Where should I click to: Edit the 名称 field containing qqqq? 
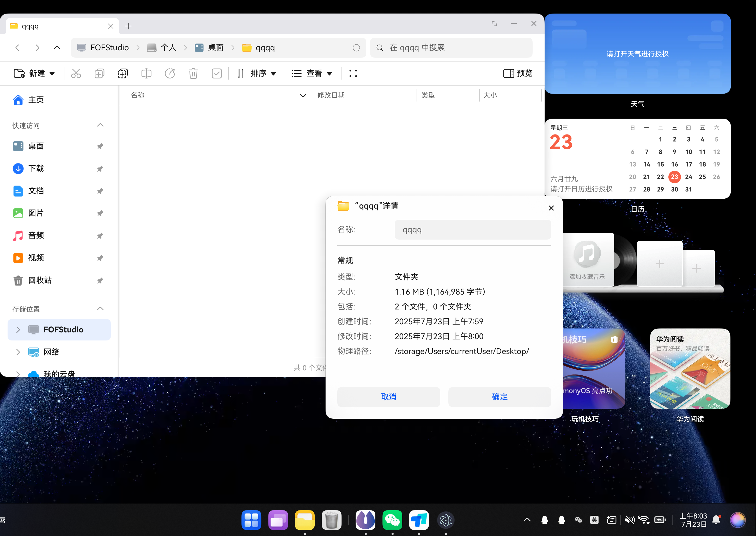click(x=473, y=230)
